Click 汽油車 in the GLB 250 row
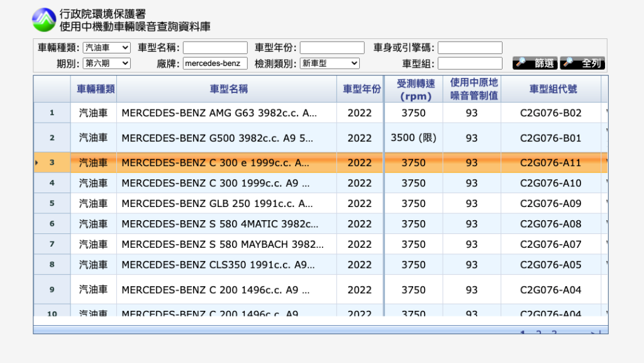Image resolution: width=644 pixels, height=363 pixels. [93, 204]
